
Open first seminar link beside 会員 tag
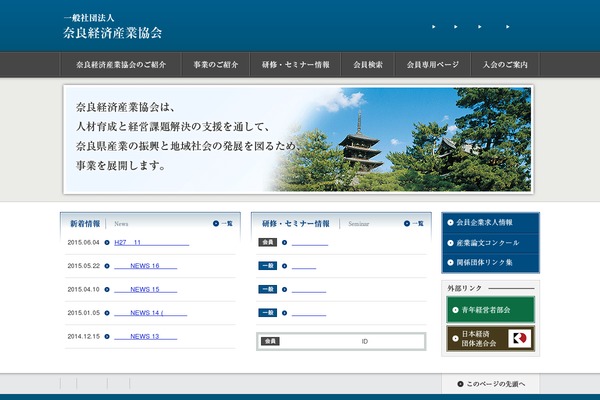pyautogui.click(x=310, y=243)
